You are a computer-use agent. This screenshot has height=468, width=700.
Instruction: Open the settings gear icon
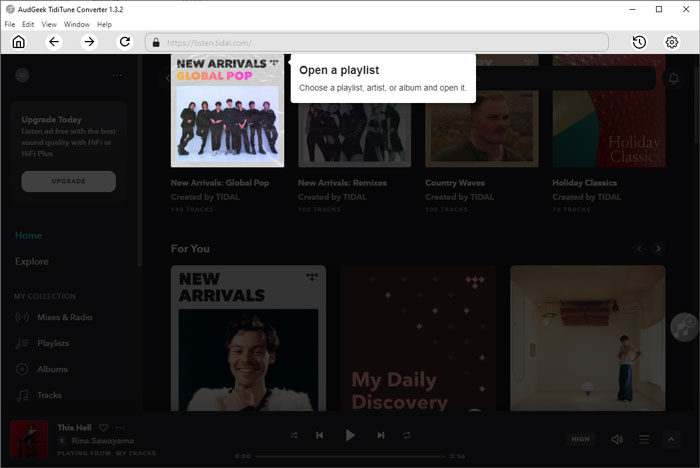point(672,42)
